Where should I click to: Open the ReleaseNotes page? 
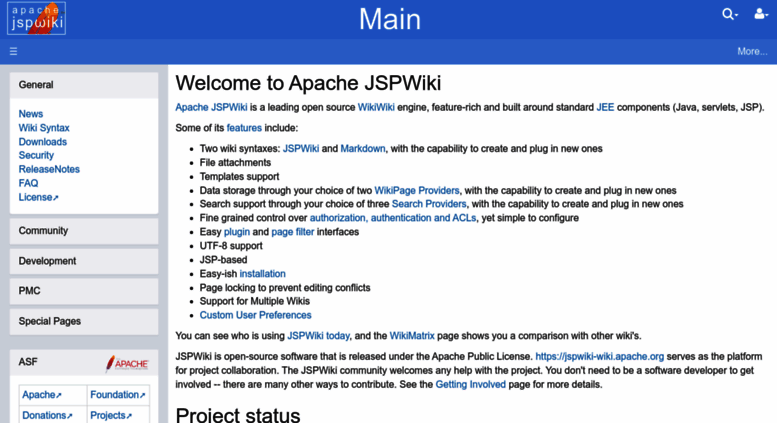tap(49, 169)
